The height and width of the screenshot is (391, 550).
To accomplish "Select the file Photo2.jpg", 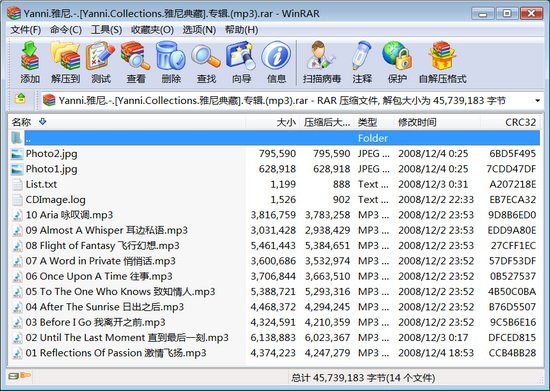I will point(274,154).
